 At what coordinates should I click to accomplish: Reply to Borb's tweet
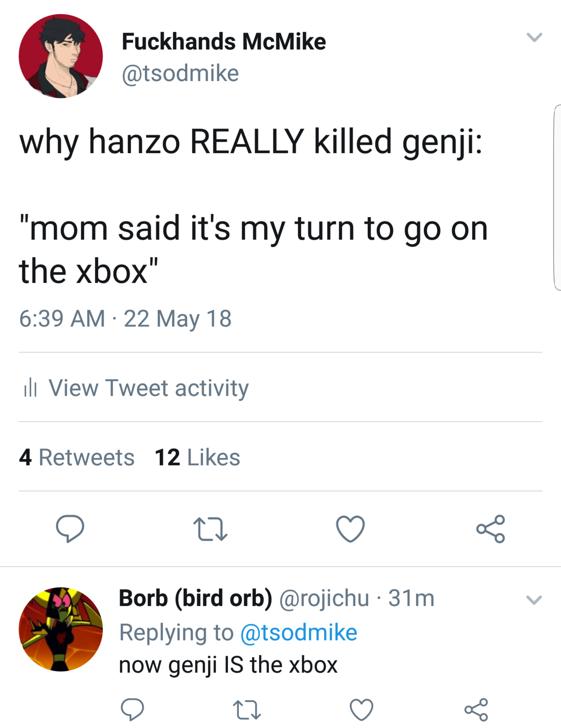pos(132,709)
